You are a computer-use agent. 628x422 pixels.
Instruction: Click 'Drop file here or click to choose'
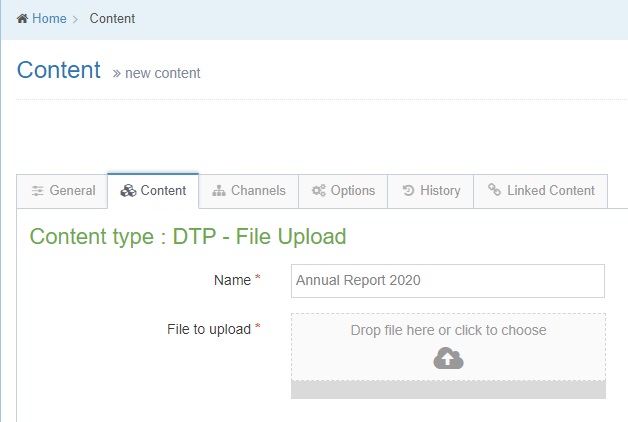448,330
